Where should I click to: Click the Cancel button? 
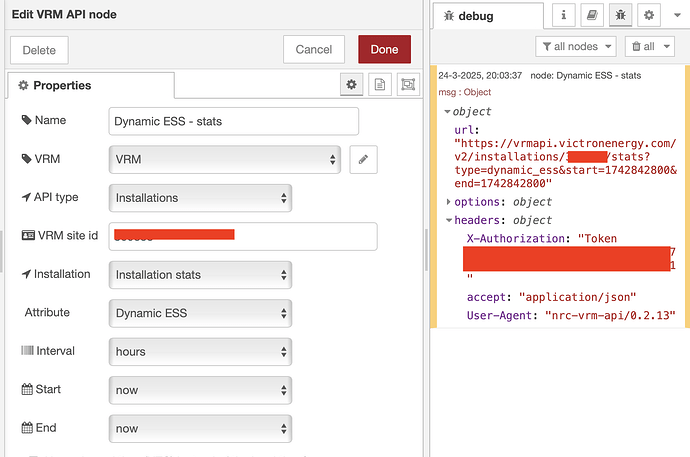coord(314,49)
